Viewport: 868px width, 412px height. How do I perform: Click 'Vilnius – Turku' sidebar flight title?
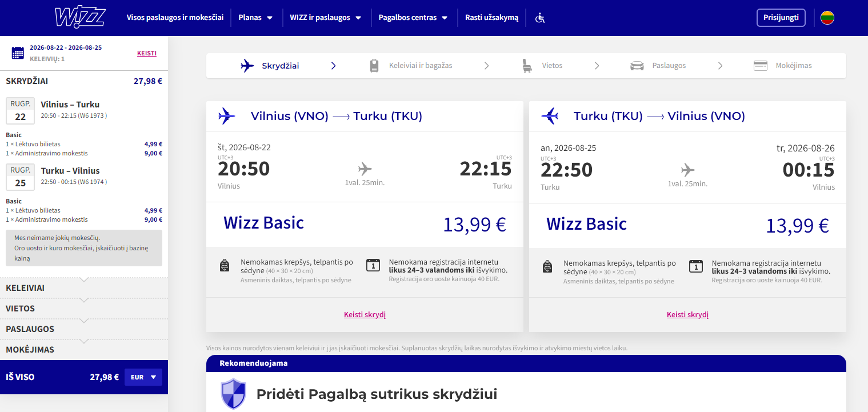pyautogui.click(x=70, y=105)
